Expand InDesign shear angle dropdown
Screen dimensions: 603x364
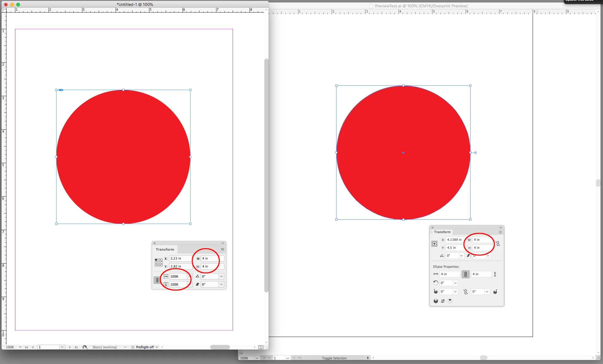click(221, 284)
